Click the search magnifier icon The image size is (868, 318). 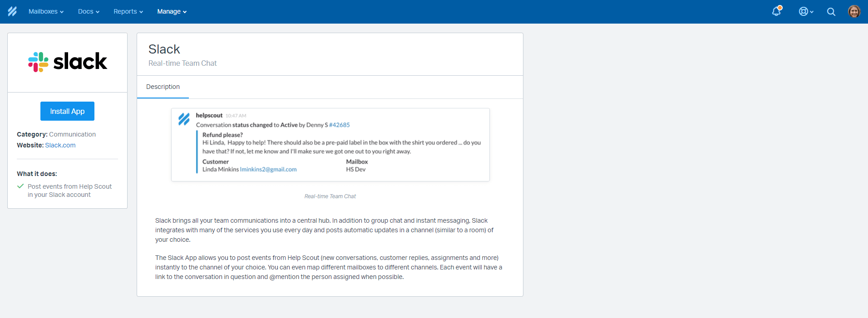pos(831,12)
